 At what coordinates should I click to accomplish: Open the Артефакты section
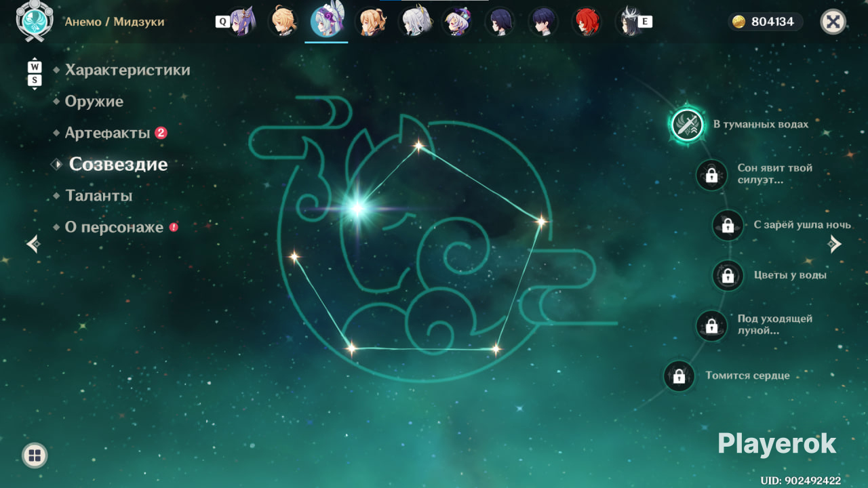coord(107,133)
